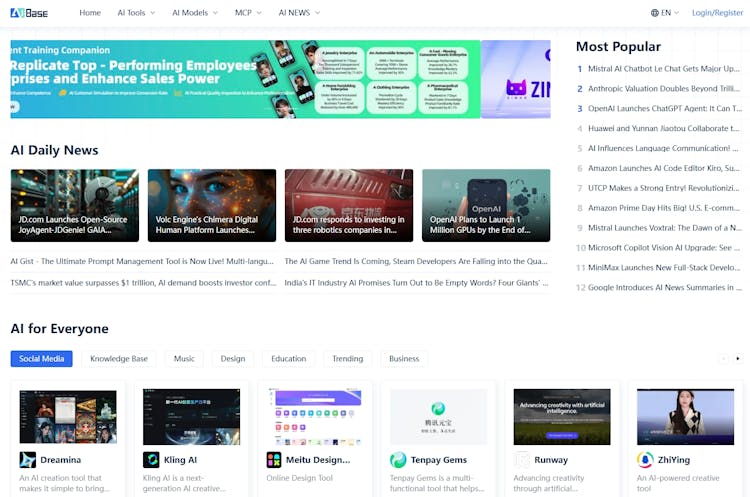Select the Social Media category tab

pyautogui.click(x=42, y=359)
